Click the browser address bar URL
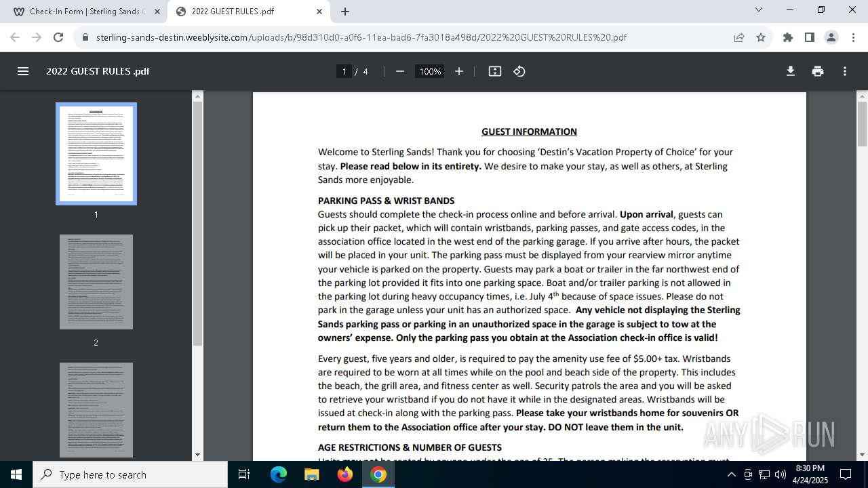The width and height of the screenshot is (868, 488). [x=361, y=37]
